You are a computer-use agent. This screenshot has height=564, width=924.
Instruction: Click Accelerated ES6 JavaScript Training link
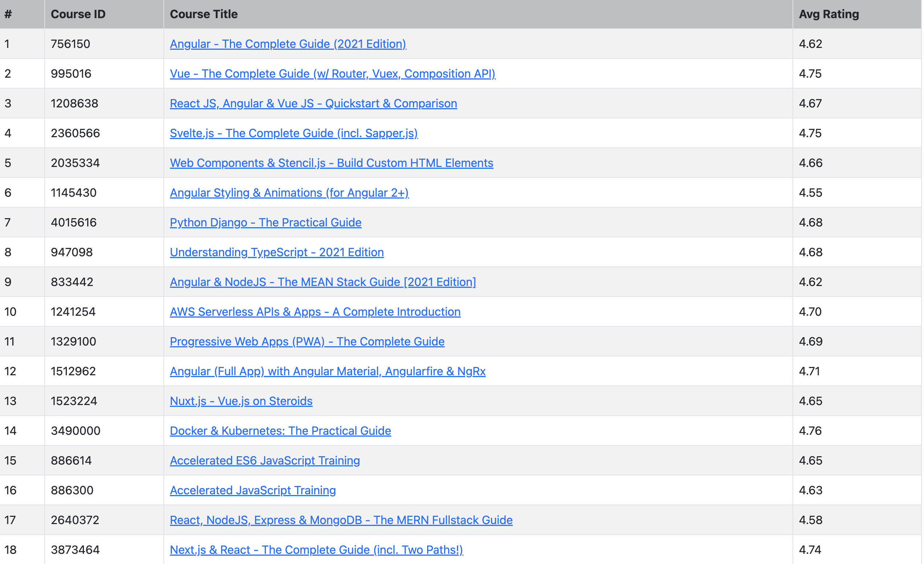click(x=265, y=461)
